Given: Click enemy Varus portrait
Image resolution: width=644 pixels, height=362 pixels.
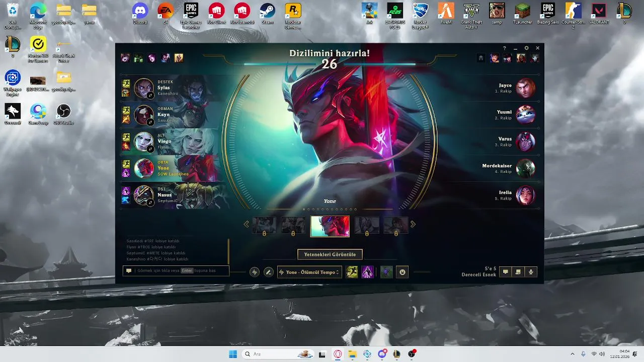Looking at the screenshot, I should (526, 141).
